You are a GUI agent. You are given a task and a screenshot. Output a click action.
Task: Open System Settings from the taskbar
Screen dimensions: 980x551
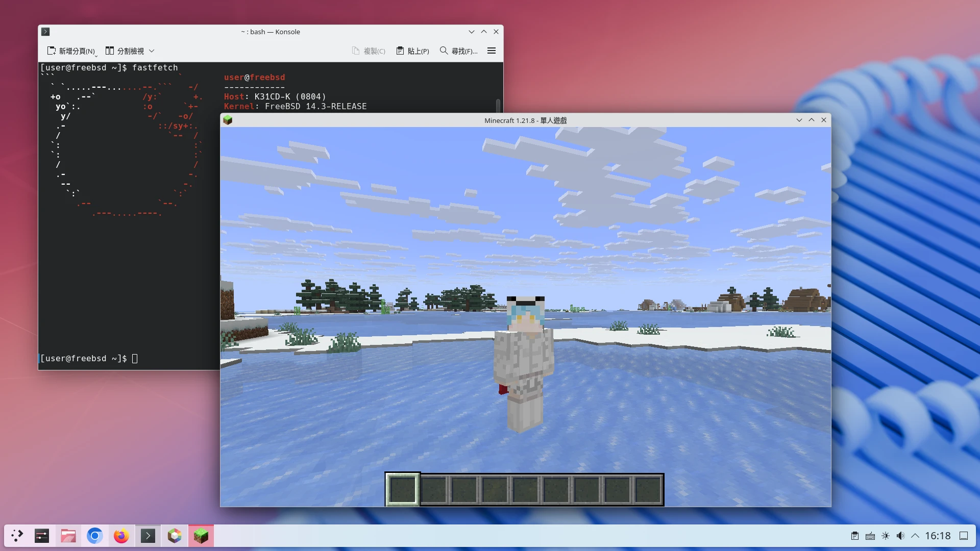(x=41, y=536)
